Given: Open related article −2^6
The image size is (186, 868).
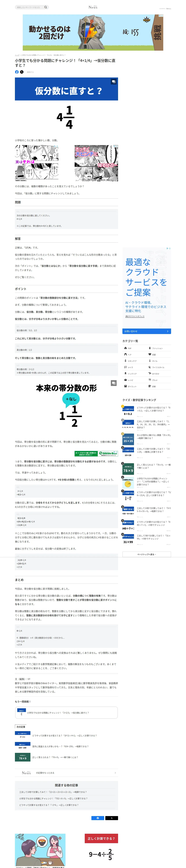Looking at the screenshot, I should point(49,805).
